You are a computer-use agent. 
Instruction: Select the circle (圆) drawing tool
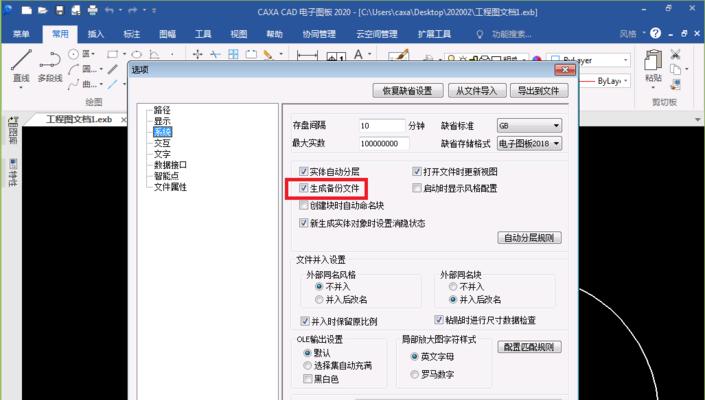[73, 54]
